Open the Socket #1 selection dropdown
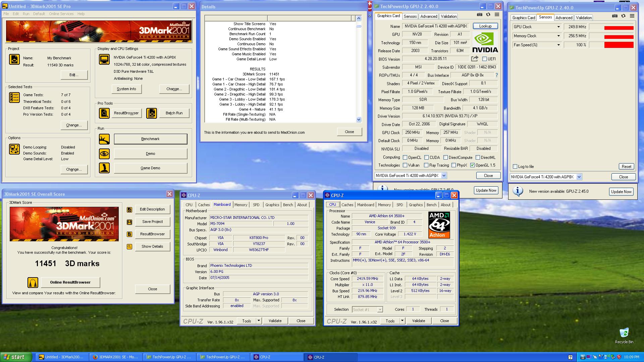Image resolution: width=644 pixels, height=362 pixels. click(380, 310)
